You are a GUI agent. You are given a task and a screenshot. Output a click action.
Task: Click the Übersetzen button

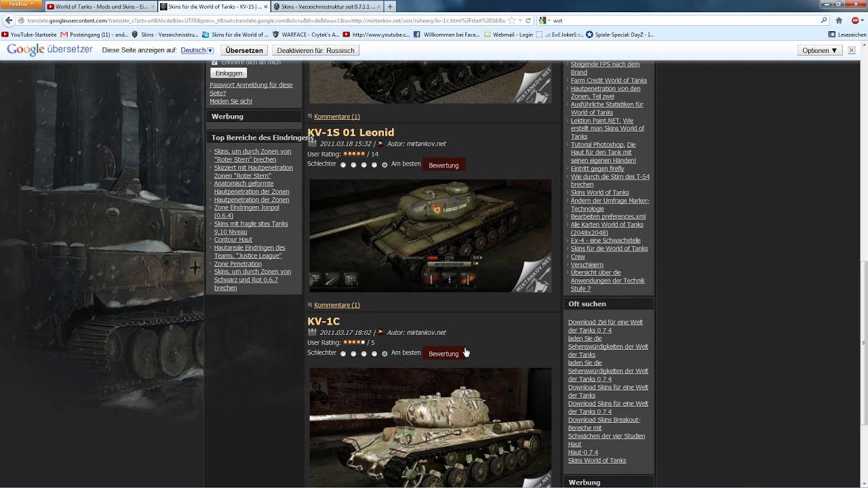click(x=244, y=50)
